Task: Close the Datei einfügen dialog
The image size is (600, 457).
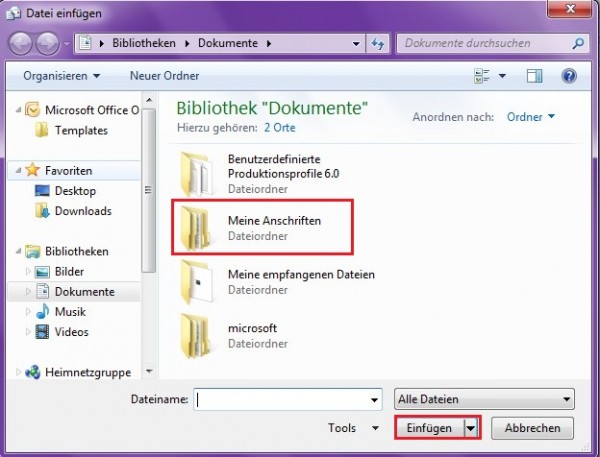Action: (x=570, y=9)
